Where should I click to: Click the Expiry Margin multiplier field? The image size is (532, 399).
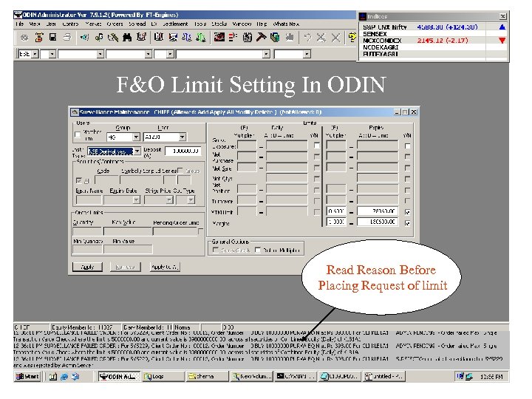click(336, 222)
